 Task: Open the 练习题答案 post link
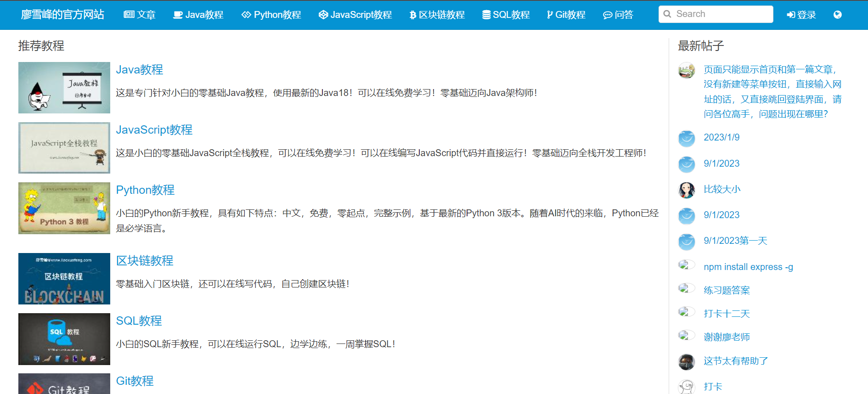tap(727, 290)
